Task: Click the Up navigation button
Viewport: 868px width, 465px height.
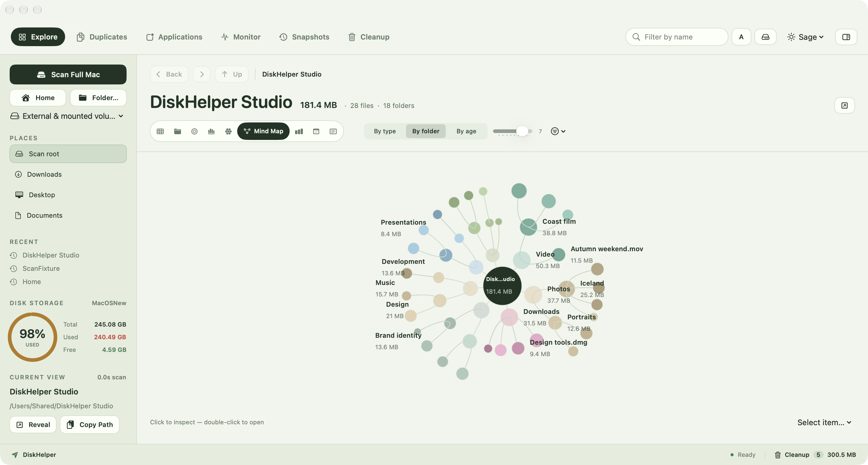Action: point(232,74)
